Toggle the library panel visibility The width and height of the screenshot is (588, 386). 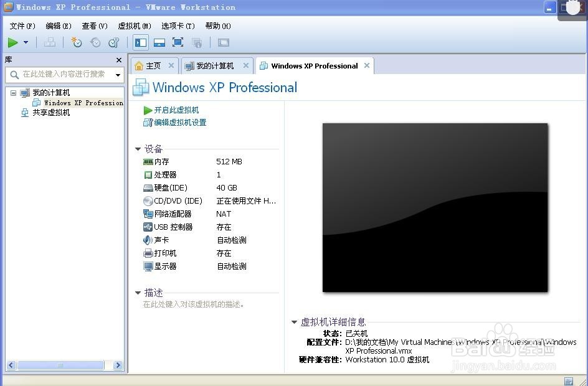[140, 42]
